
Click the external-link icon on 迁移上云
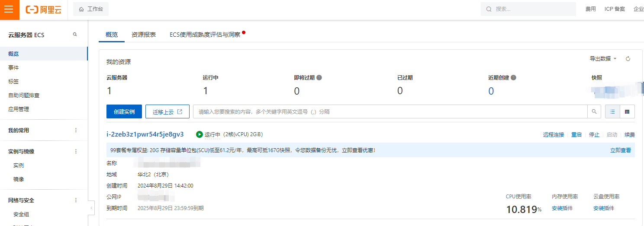180,111
